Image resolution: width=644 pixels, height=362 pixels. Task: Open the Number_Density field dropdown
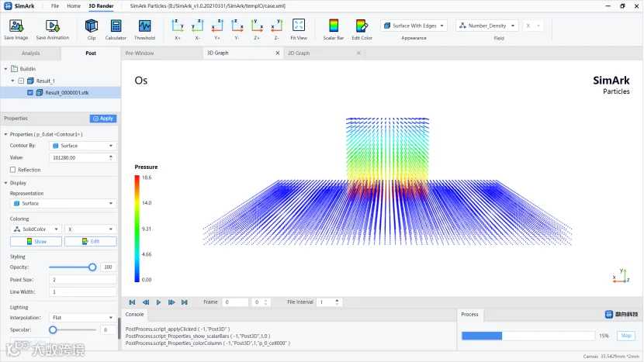click(x=487, y=26)
